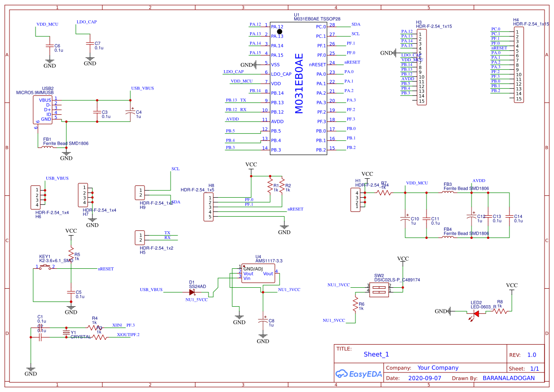Select header H5 with TX RX pins
The width and height of the screenshot is (554, 392).
(141, 237)
